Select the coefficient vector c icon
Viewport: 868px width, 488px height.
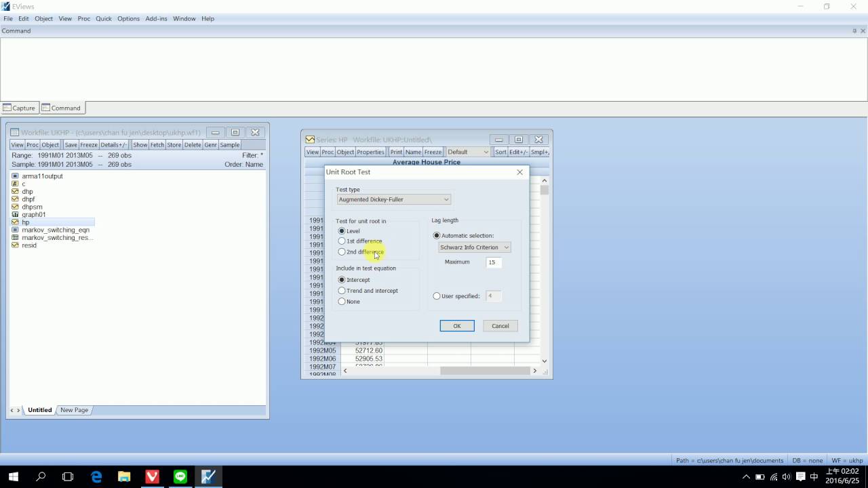pyautogui.click(x=15, y=184)
